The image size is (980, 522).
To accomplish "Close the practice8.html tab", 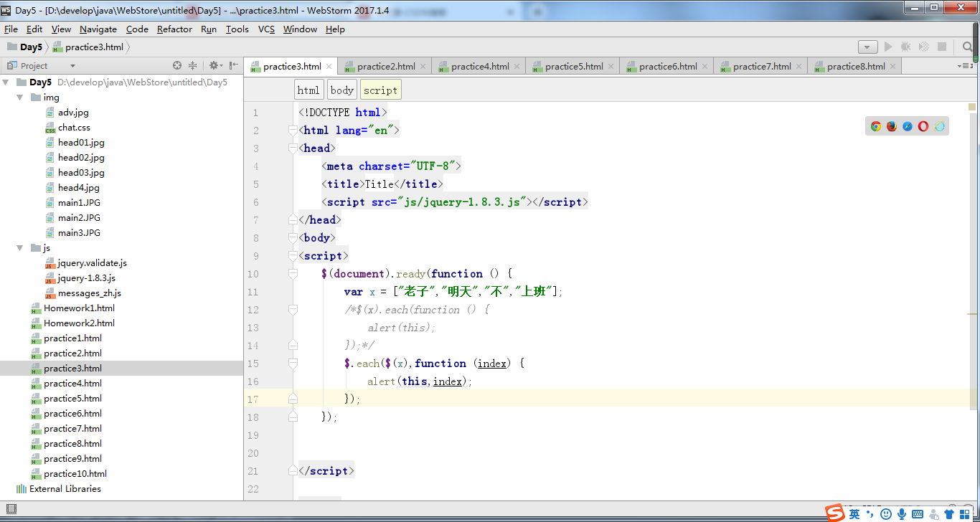I will coord(893,66).
